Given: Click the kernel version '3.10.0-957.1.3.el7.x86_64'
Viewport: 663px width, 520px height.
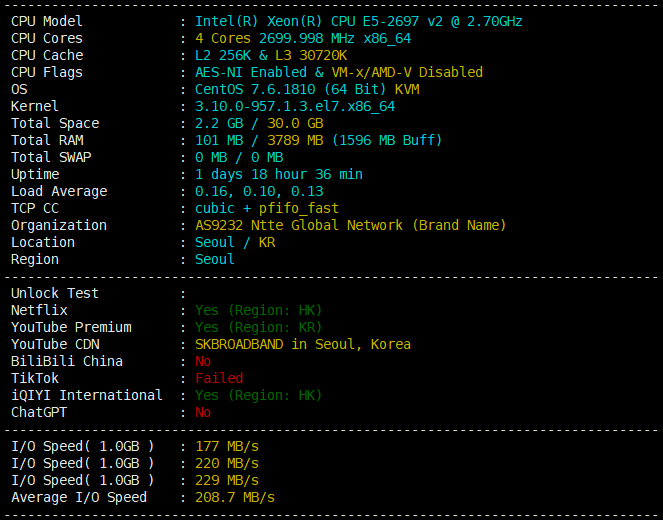Looking at the screenshot, I should pos(295,107).
